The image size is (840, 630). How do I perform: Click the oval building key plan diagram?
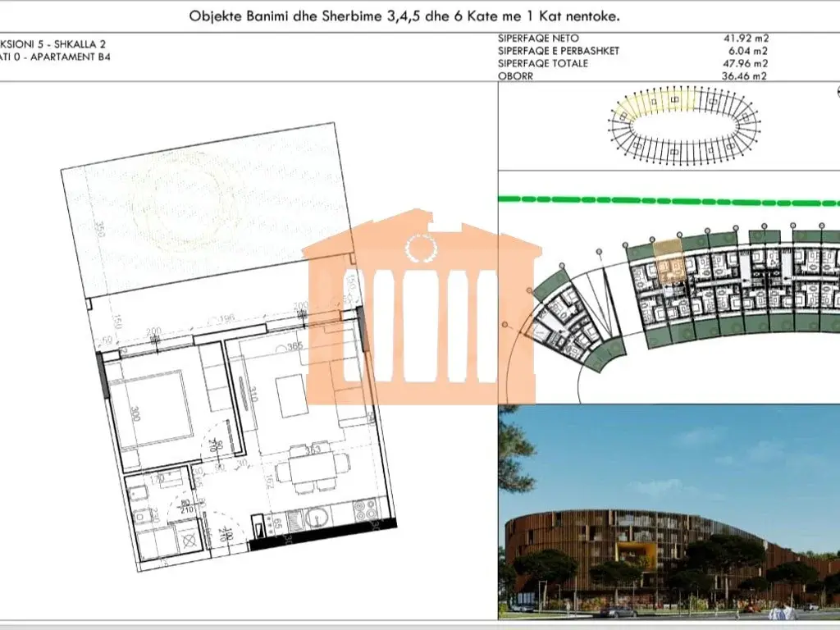click(x=685, y=126)
